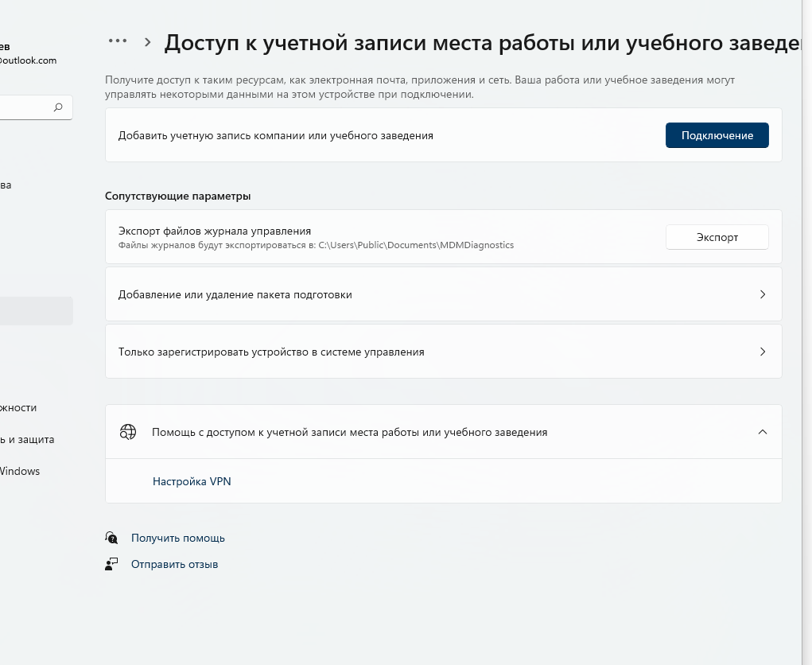Click the breadcrumb ellipsis dots

[118, 41]
